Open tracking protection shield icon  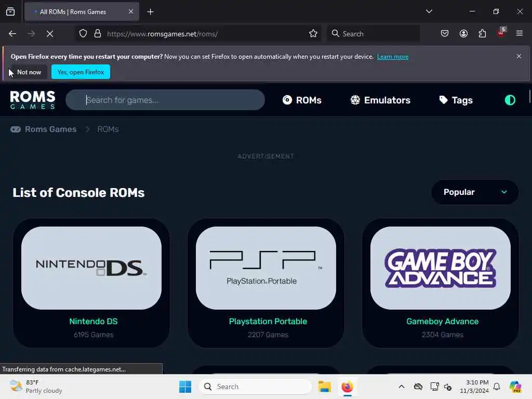pos(83,34)
